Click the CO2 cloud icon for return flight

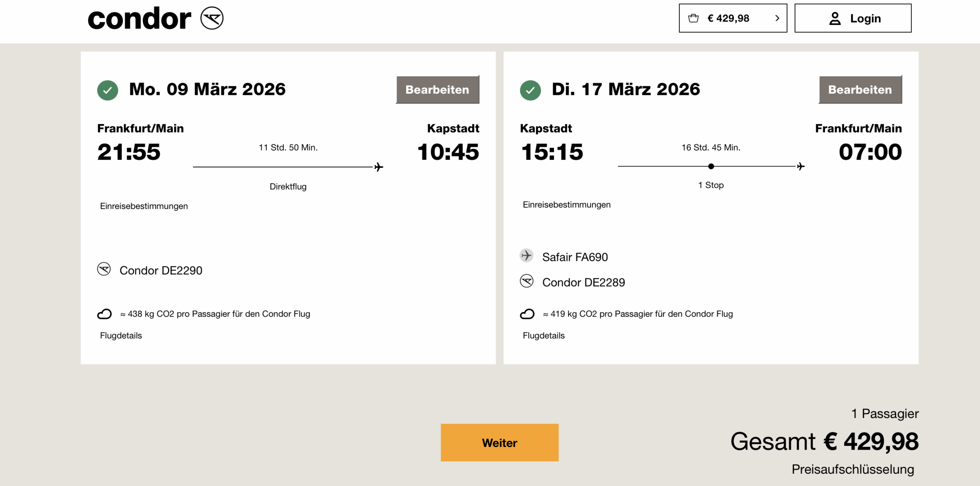click(x=527, y=314)
